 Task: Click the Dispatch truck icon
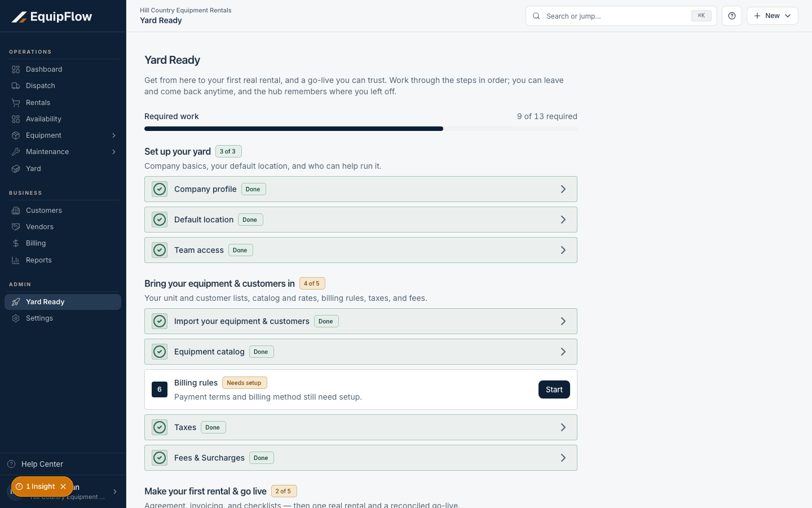tap(16, 86)
